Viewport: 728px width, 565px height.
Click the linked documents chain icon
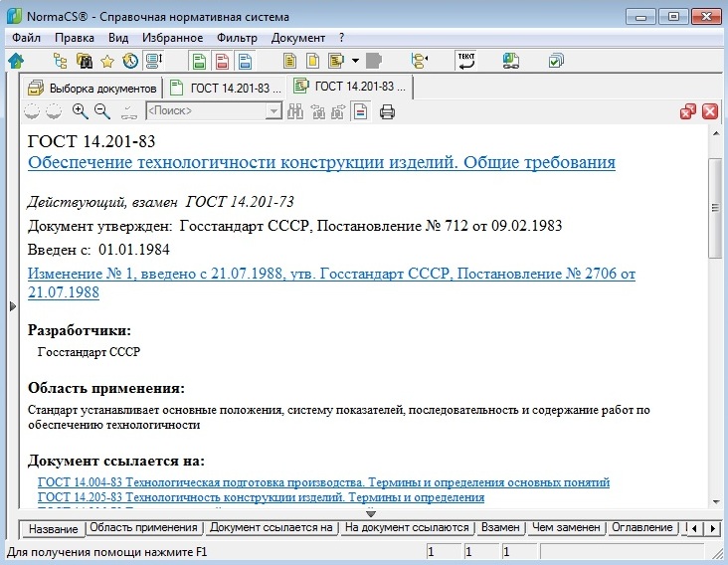coord(511,61)
